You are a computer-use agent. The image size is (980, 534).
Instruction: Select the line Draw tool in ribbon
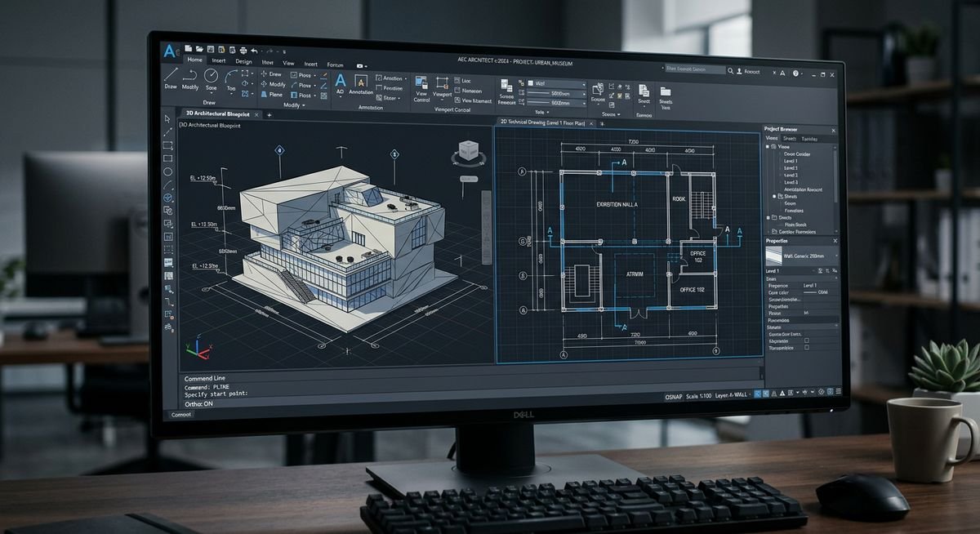[171, 74]
